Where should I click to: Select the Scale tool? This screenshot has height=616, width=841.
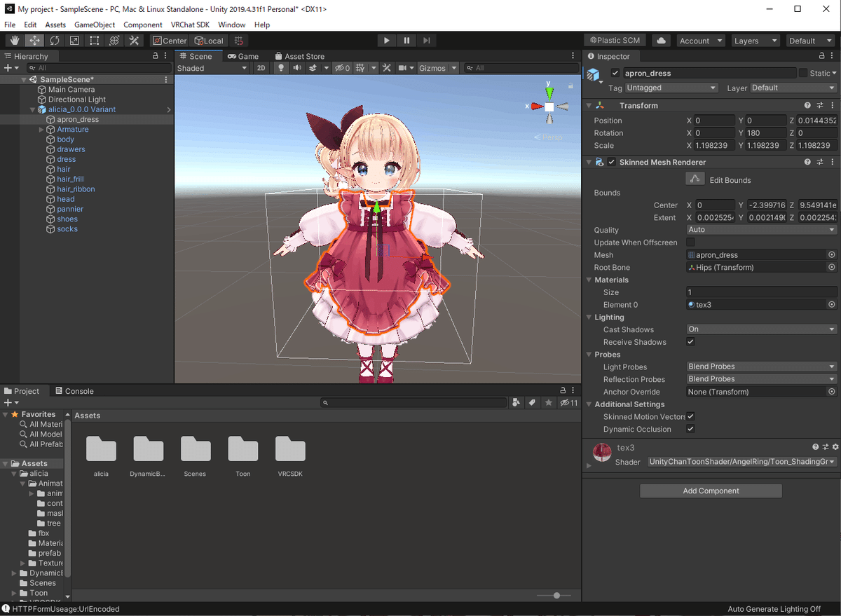[74, 41]
